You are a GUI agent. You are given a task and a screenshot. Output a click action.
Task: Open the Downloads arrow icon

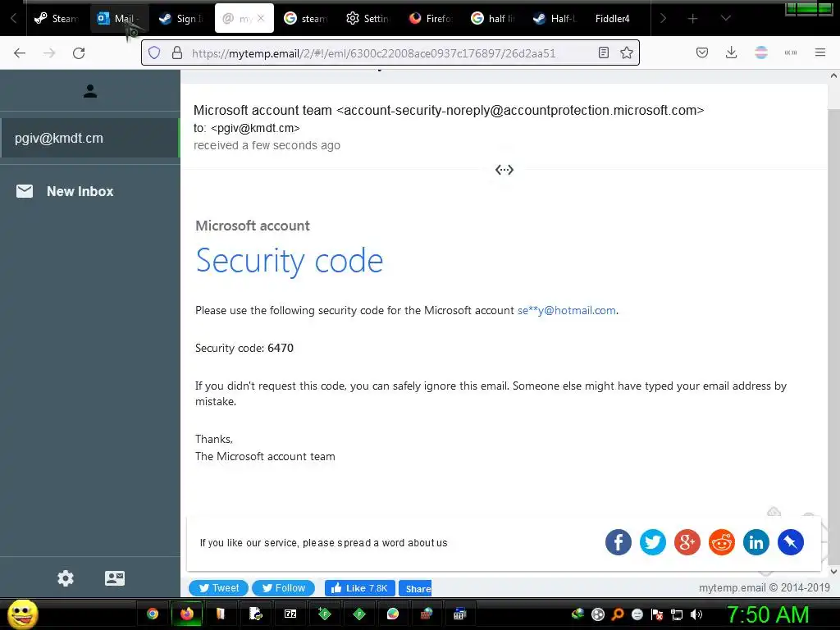731,52
